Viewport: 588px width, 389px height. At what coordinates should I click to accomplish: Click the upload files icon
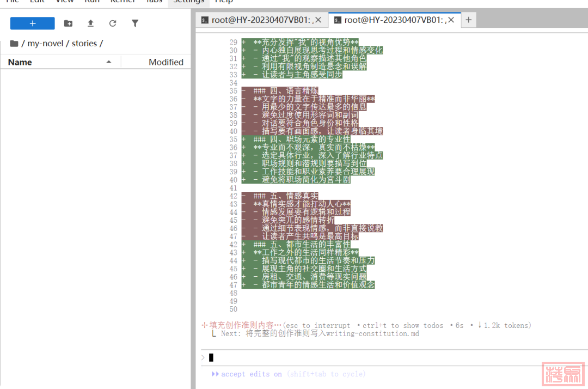click(90, 23)
